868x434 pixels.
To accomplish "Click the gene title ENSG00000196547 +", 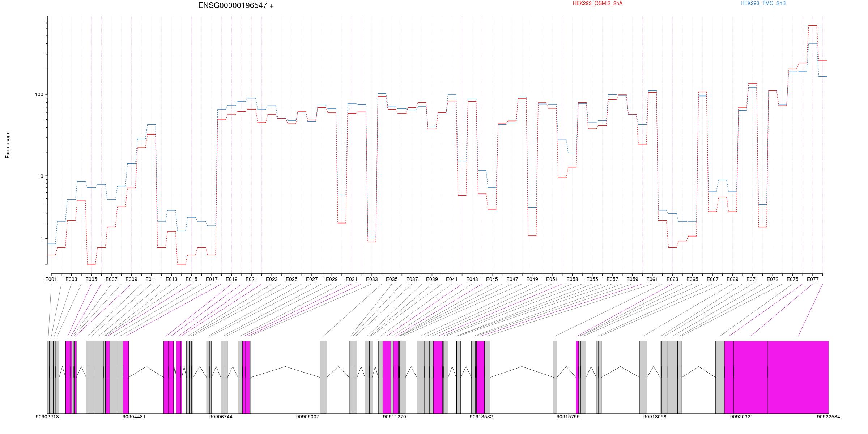I will coord(236,5).
